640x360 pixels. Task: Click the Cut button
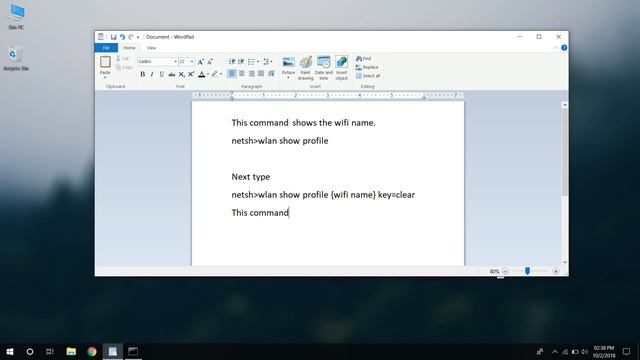tap(123, 59)
